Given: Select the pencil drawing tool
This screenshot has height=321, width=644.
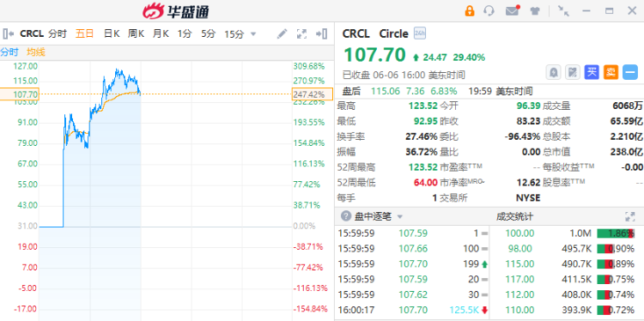Looking at the screenshot, I should coord(282,33).
